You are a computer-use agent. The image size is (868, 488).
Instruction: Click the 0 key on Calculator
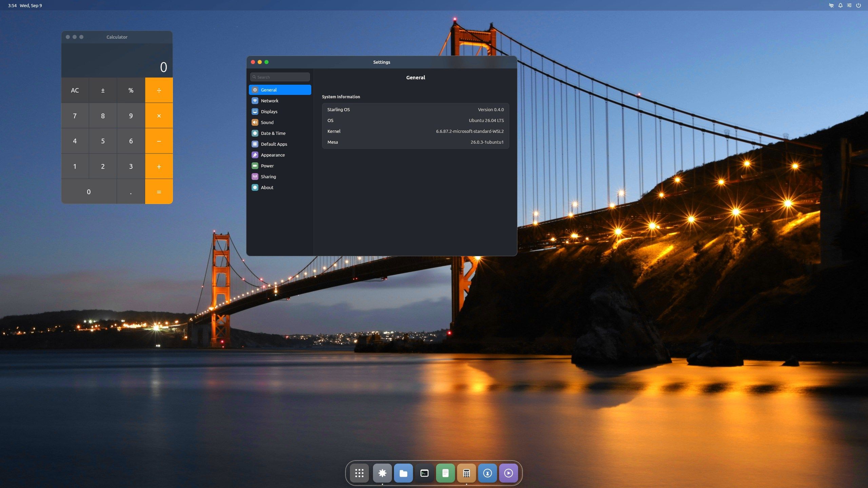(x=89, y=192)
